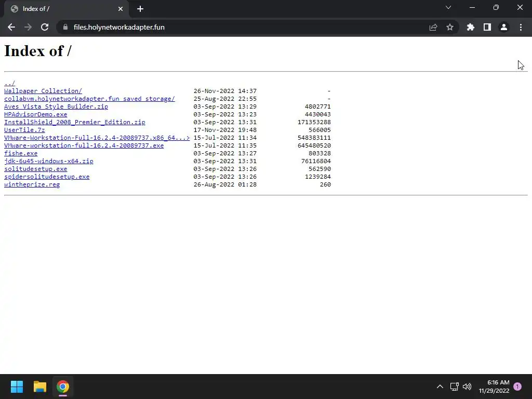Download UserTile.7z
Viewport: 532px width, 399px height.
pos(24,130)
